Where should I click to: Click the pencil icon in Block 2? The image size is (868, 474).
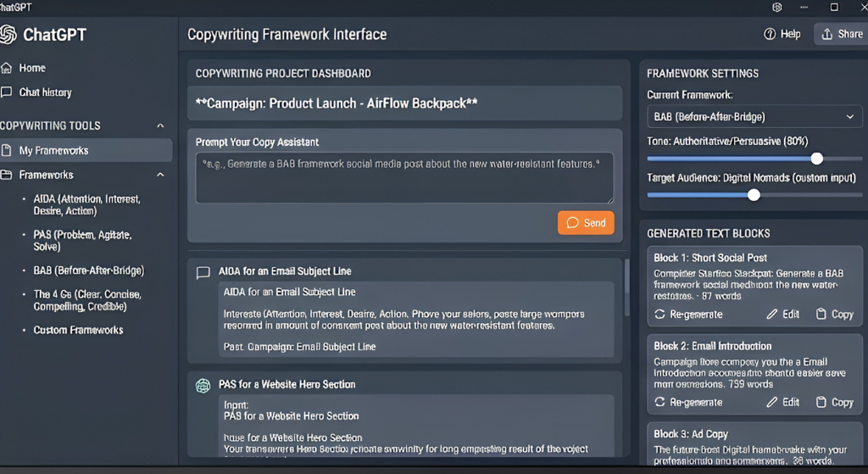(771, 403)
